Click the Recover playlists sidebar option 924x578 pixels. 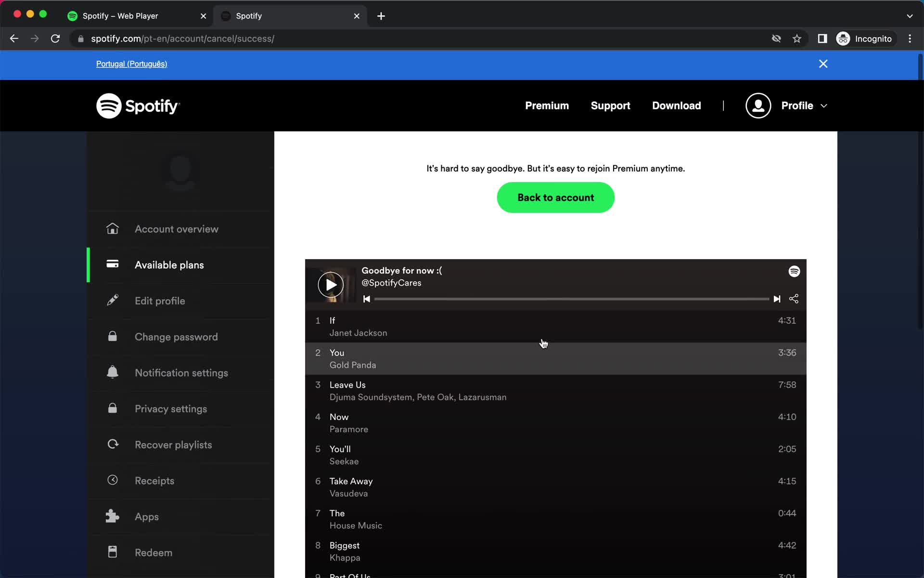(173, 444)
